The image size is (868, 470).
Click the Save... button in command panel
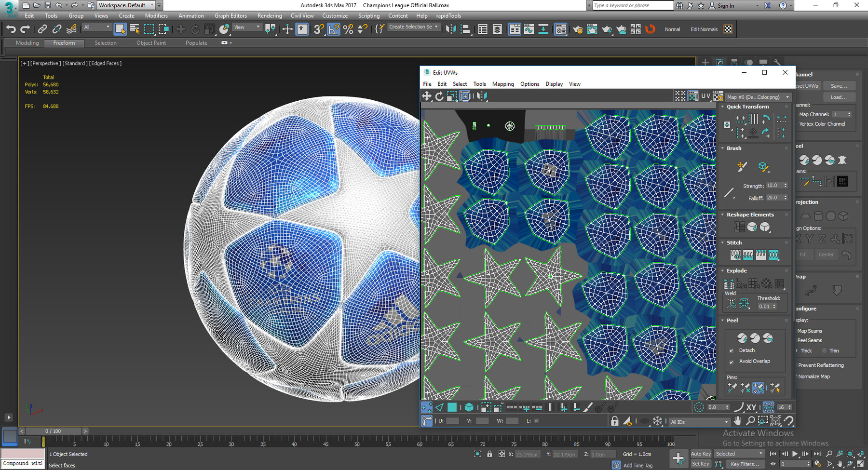(x=839, y=86)
